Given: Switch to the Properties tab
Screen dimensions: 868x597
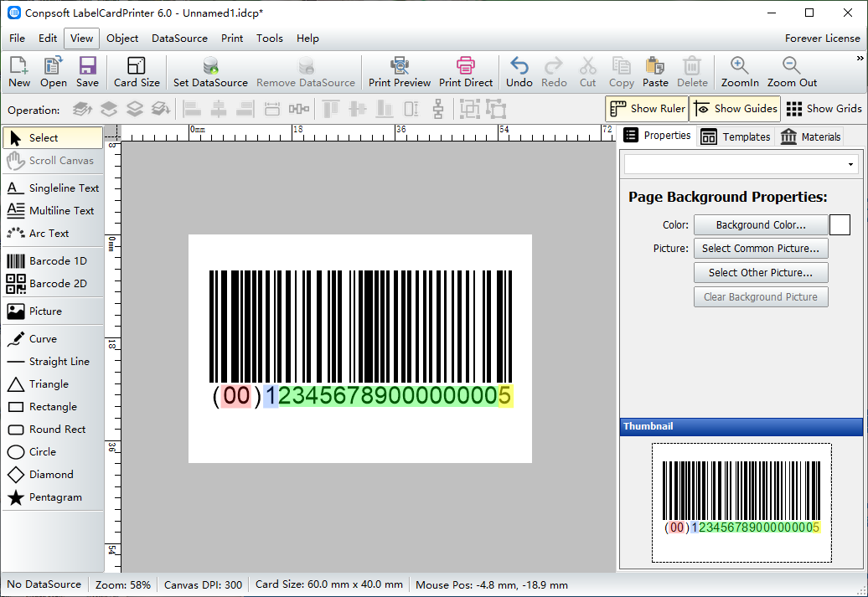Looking at the screenshot, I should click(657, 136).
